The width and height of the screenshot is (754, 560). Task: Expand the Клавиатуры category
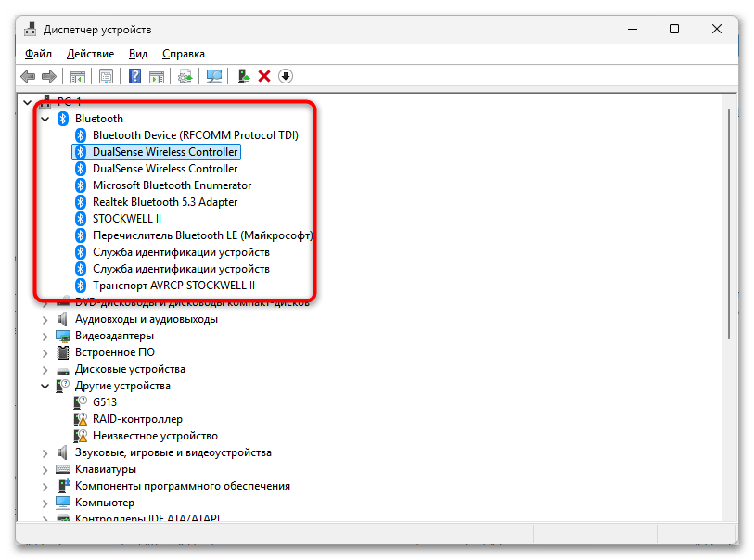pos(45,470)
